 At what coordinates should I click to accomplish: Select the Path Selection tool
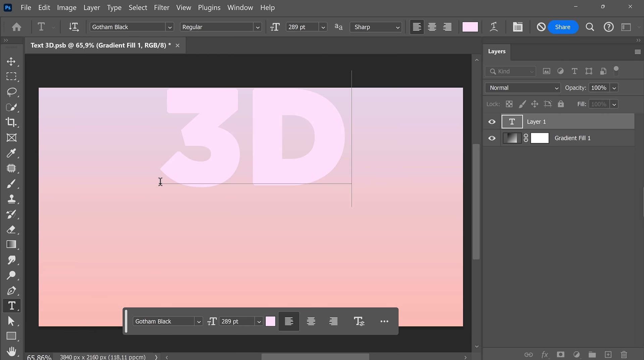coord(11,321)
